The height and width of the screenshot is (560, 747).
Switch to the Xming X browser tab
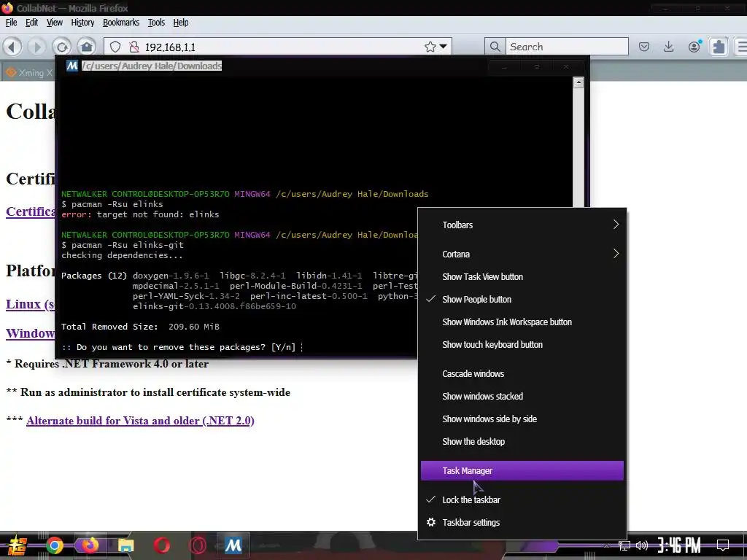click(x=28, y=72)
